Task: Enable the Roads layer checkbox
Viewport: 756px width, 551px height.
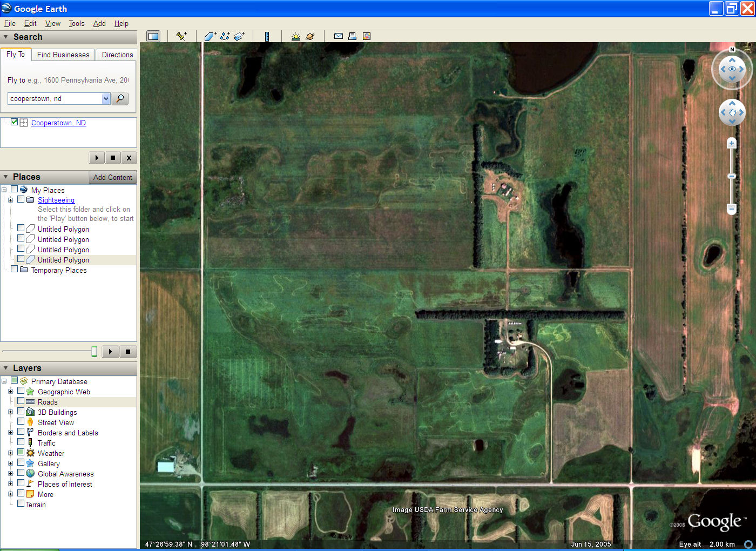Action: (21, 401)
